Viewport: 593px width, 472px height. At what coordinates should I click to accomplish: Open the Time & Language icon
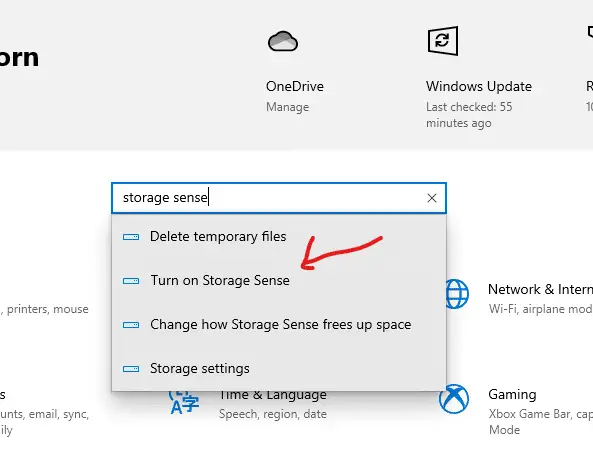click(184, 403)
